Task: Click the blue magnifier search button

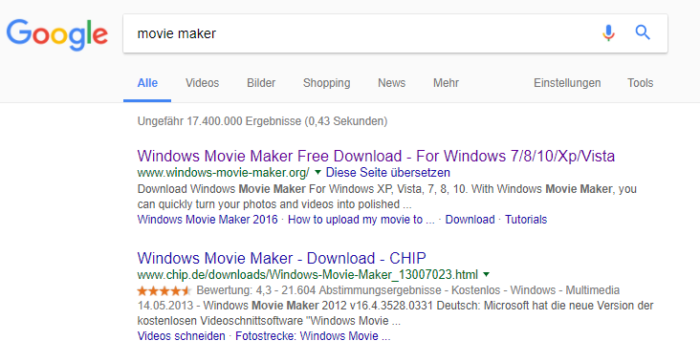Action: [x=642, y=33]
